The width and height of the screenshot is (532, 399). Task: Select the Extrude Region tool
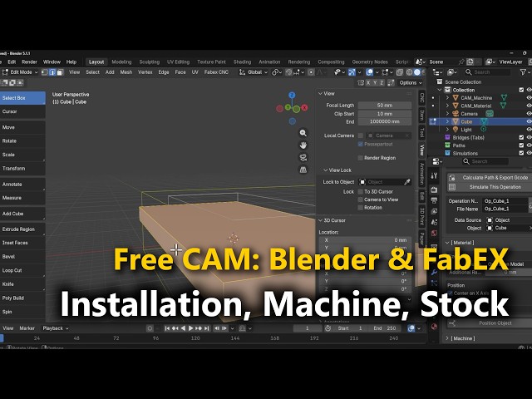[x=22, y=229]
